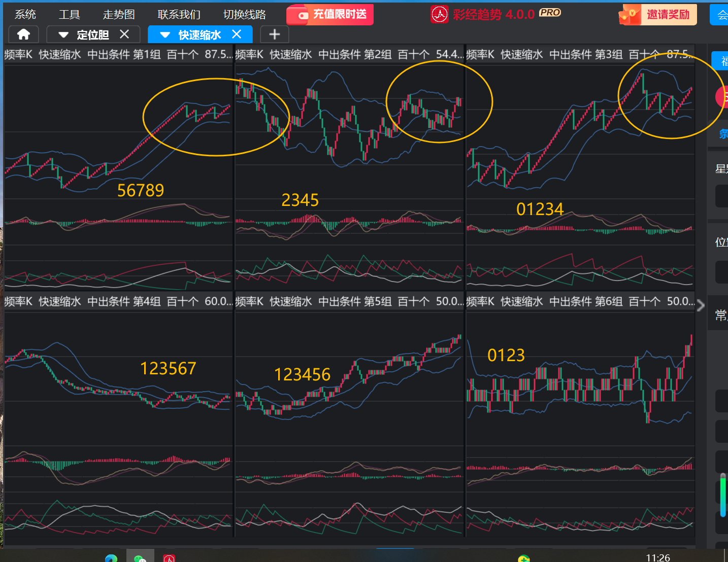
Task: Click the 彩经趋势 logo icon
Action: [x=439, y=14]
